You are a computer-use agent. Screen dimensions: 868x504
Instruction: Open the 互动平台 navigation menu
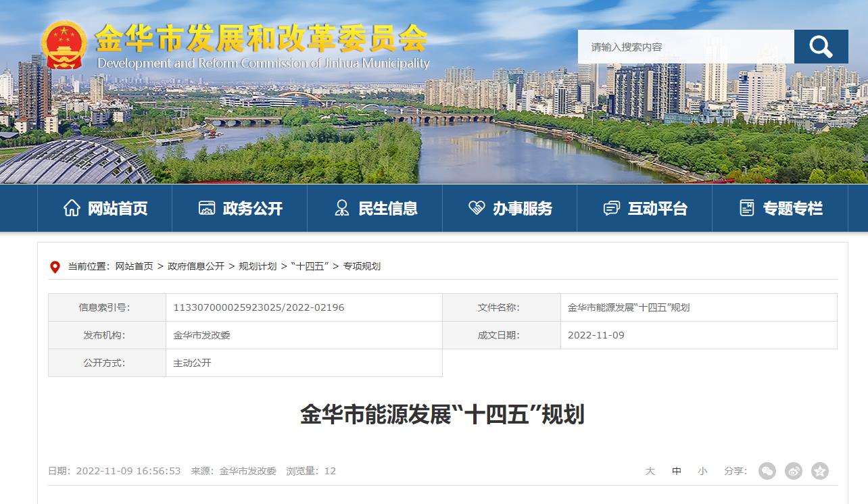[x=645, y=208]
